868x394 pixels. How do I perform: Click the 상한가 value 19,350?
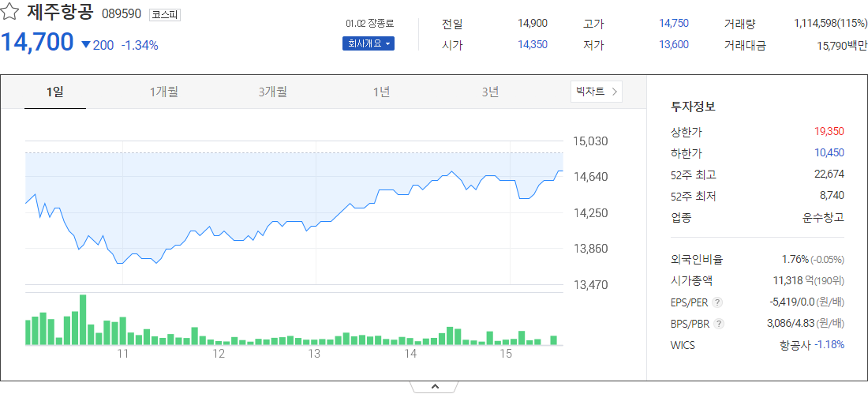829,131
